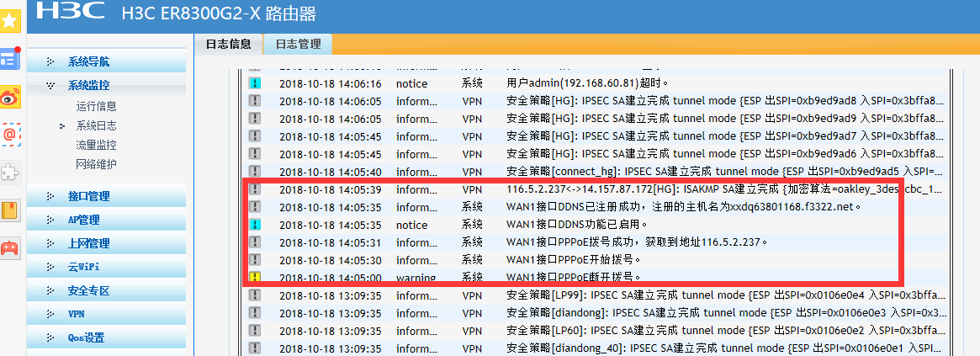Select DDNS hostname xxdq63801168.f3322.net log text
This screenshot has height=356, width=980.
tap(684, 206)
